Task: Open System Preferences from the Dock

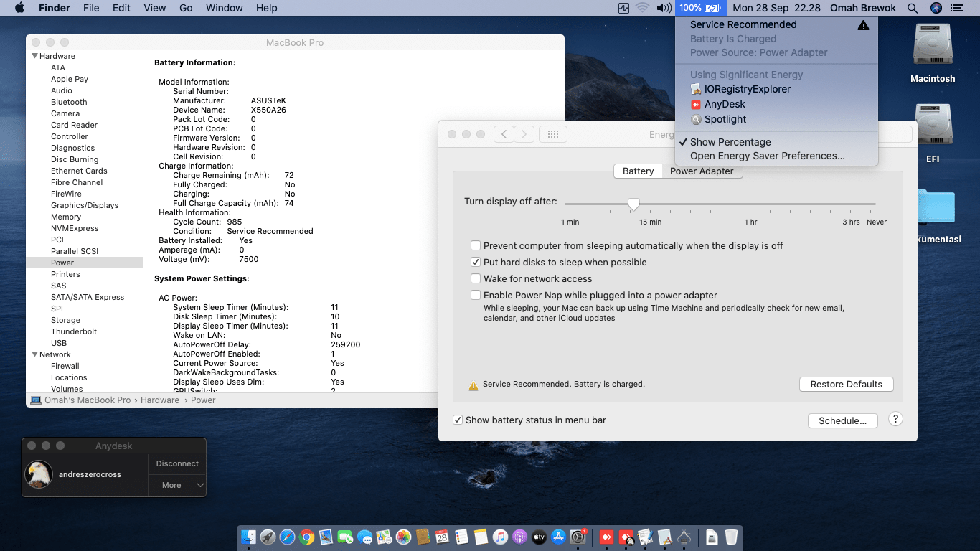Action: pos(578,537)
